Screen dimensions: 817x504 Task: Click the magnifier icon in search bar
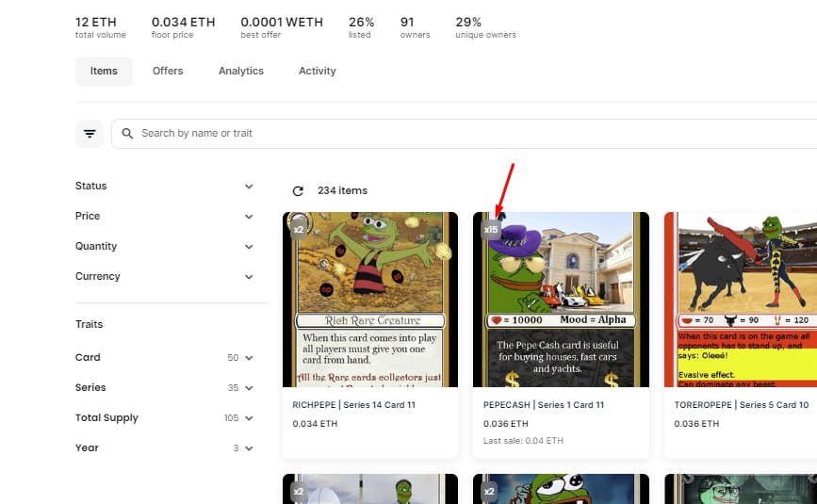coord(127,134)
